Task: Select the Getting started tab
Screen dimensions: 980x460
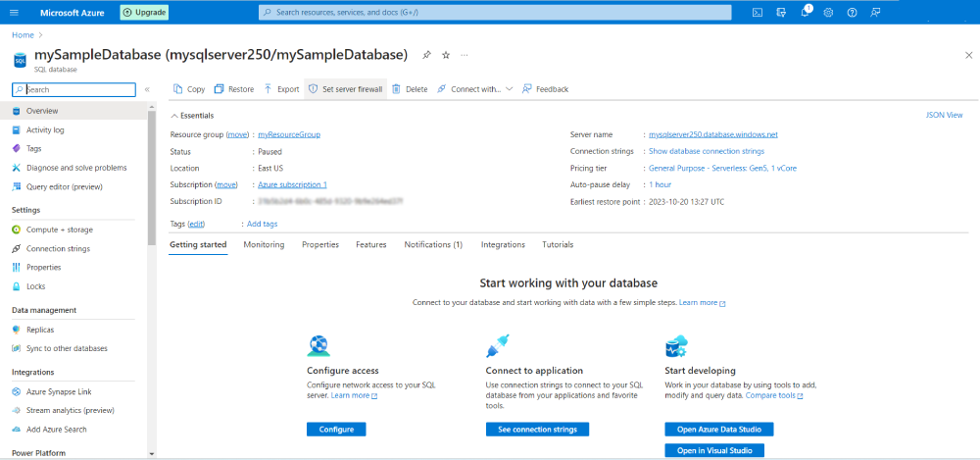Action: click(198, 244)
